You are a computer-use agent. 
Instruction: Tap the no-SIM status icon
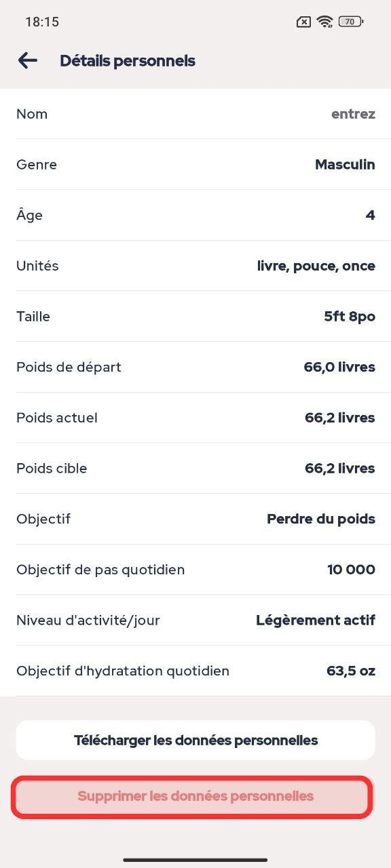304,22
